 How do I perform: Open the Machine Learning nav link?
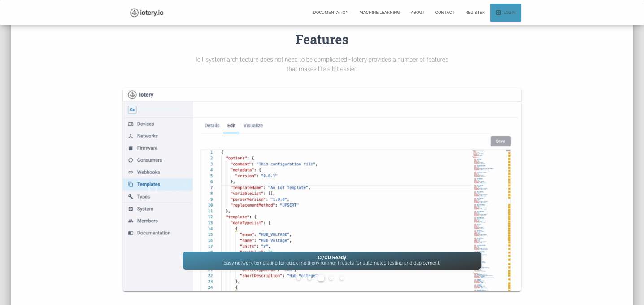pos(379,13)
